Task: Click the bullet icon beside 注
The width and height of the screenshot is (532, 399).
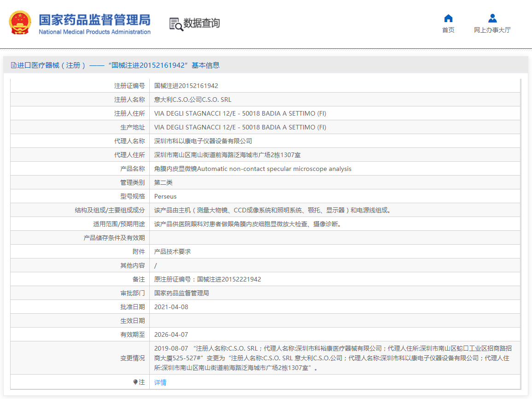Action: (x=135, y=382)
